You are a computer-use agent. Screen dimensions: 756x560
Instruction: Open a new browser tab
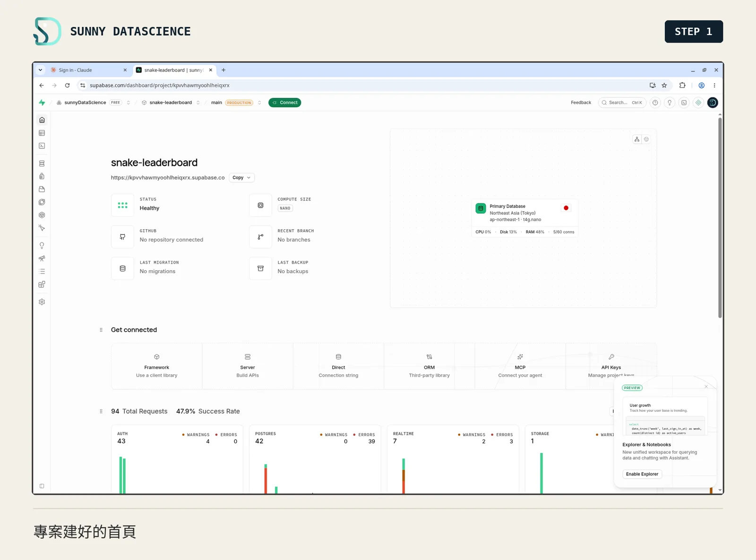[223, 70]
